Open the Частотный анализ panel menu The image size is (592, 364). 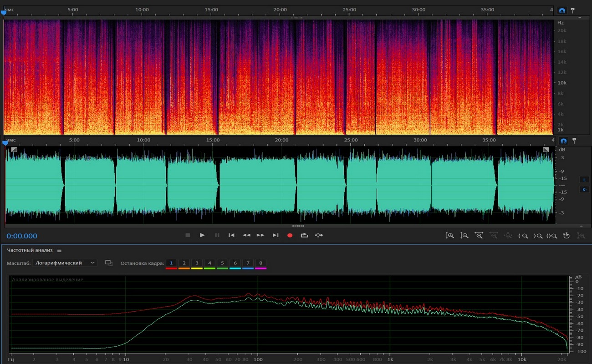(59, 250)
